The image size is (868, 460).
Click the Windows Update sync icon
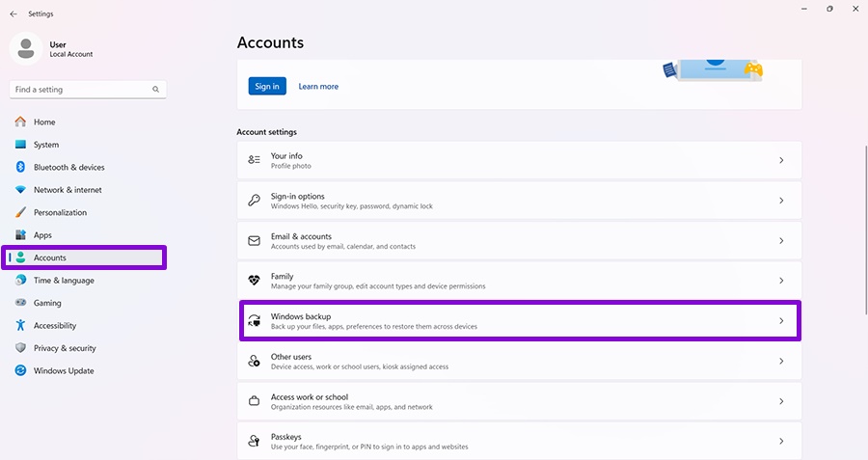pyautogui.click(x=20, y=370)
